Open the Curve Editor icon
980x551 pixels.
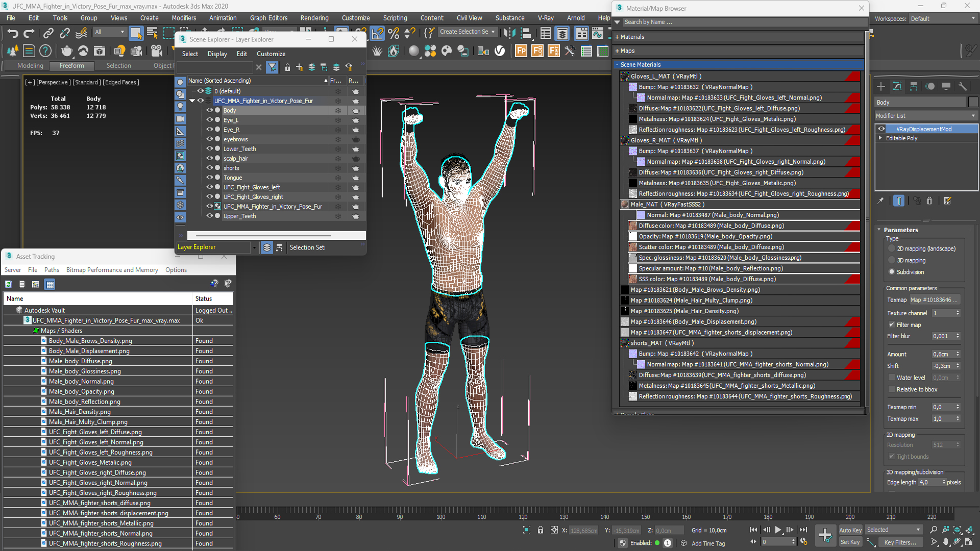point(598,33)
